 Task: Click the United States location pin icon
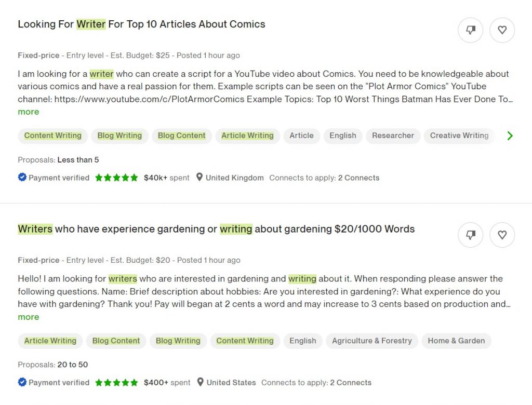(200, 383)
